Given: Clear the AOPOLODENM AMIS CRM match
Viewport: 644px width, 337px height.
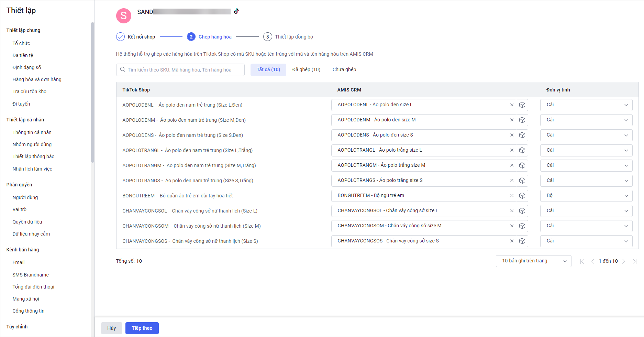Looking at the screenshot, I should point(512,120).
